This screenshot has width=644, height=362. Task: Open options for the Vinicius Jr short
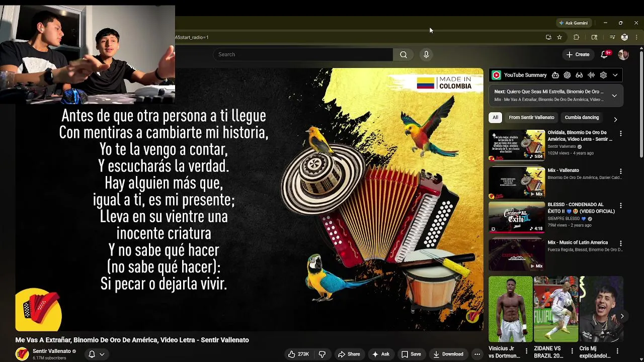coord(527,350)
